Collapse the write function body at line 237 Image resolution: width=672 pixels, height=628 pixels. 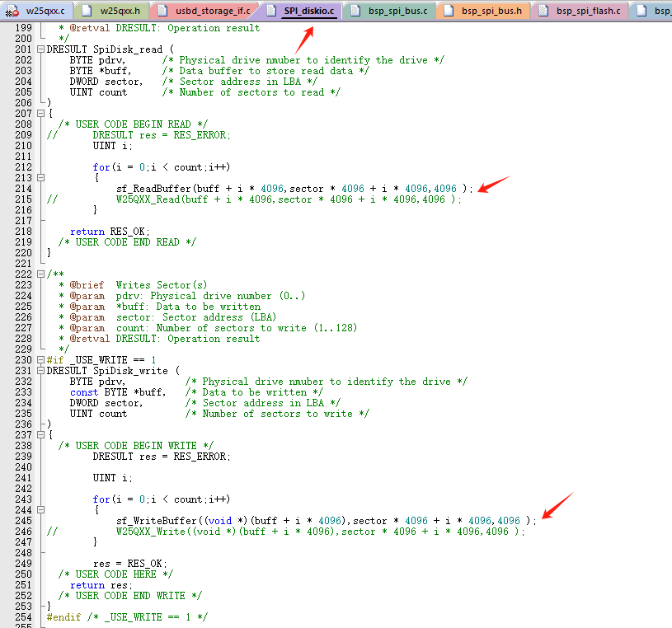pyautogui.click(x=40, y=435)
